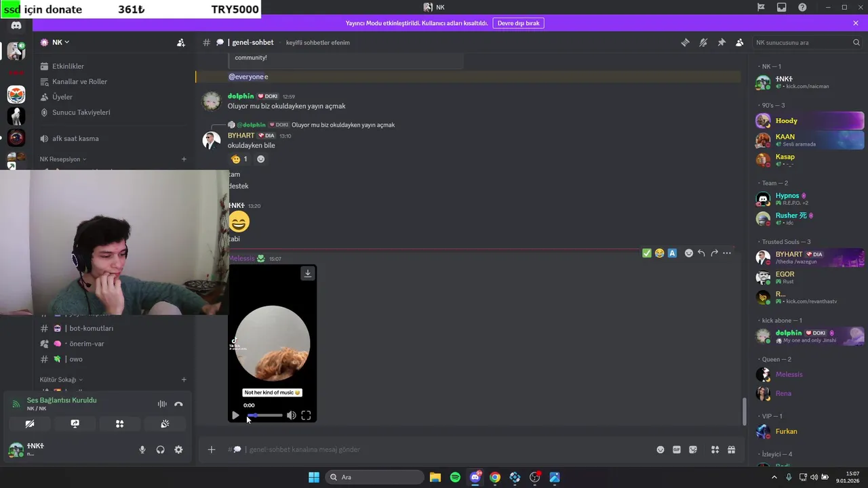Start screen sharing from voice panel
Screen dimensions: 868x488
click(x=75, y=424)
